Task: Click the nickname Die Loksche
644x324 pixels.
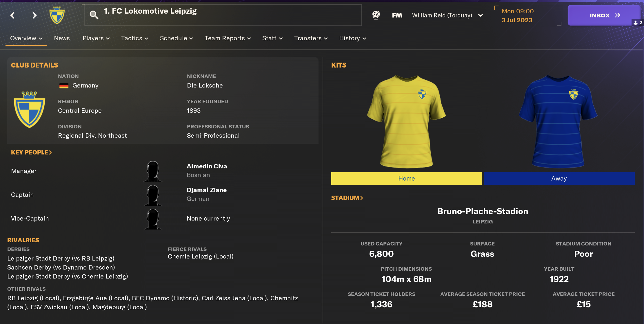Action: click(205, 85)
